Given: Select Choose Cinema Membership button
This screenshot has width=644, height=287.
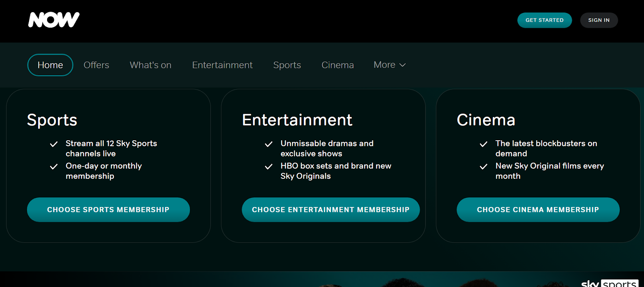Looking at the screenshot, I should click(538, 209).
